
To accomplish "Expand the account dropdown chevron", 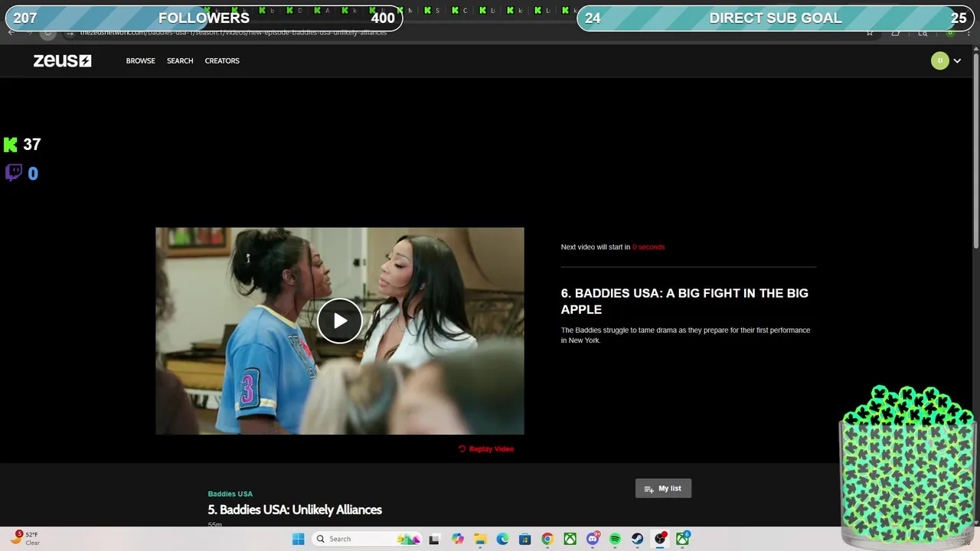I will click(957, 61).
